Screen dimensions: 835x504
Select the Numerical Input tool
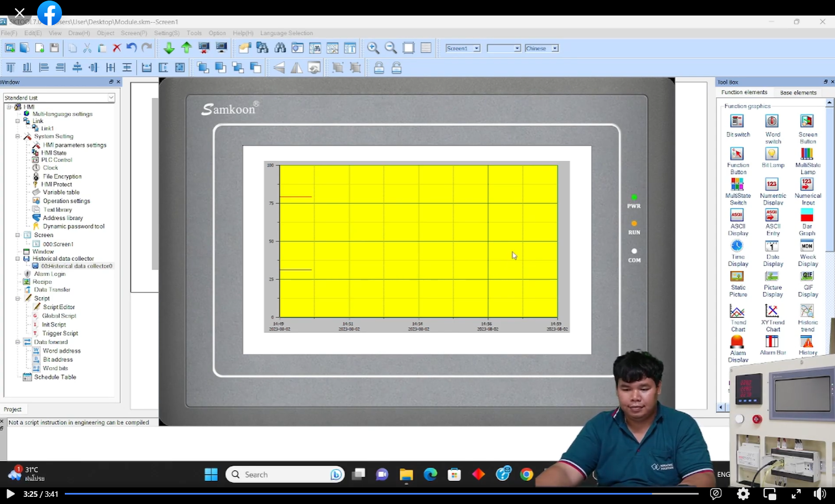pos(807,191)
